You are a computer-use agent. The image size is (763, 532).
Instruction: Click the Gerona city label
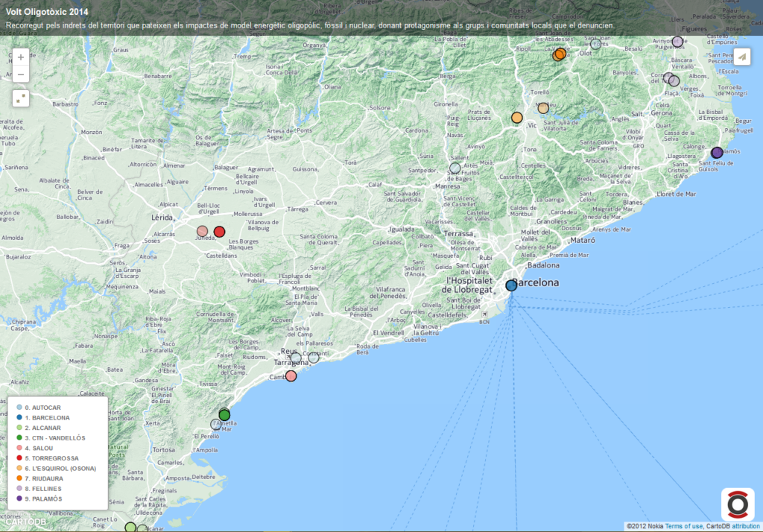[x=662, y=113]
